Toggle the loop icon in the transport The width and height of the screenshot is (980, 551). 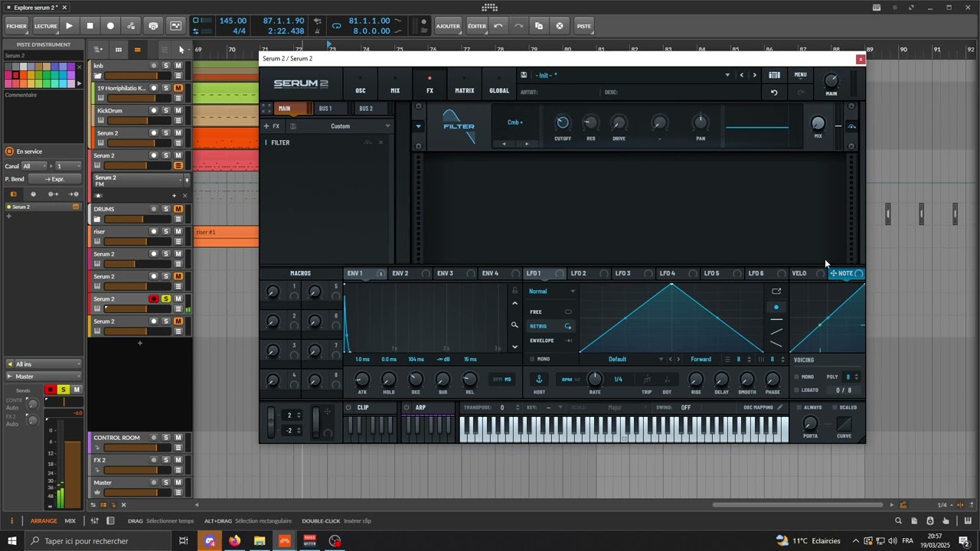click(x=336, y=26)
